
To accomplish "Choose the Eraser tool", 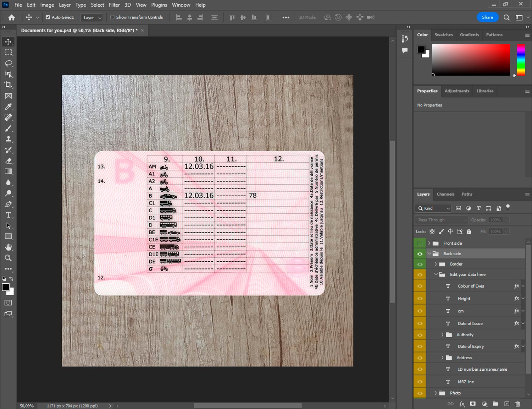I will tap(8, 161).
